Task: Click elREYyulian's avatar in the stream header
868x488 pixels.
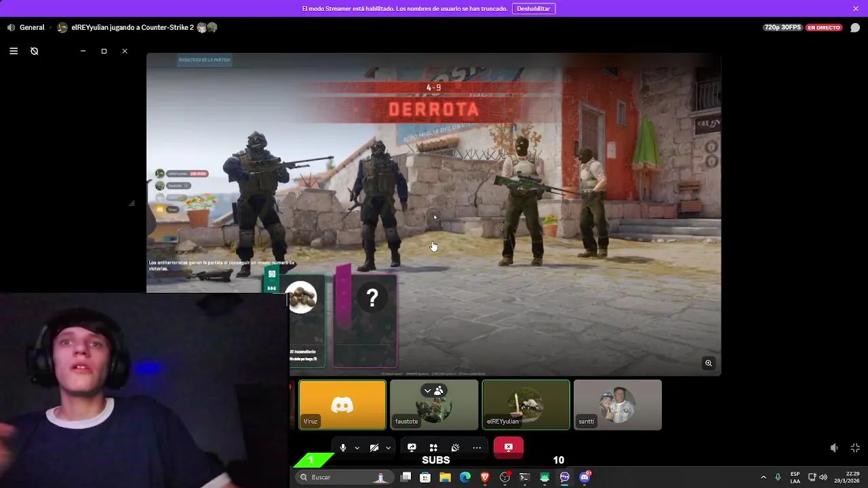Action: coord(62,28)
